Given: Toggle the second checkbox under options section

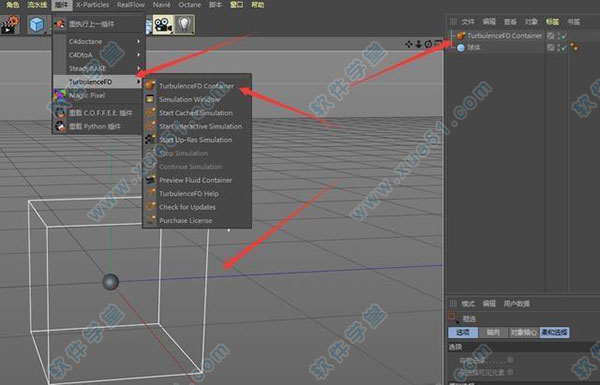Looking at the screenshot, I should click(510, 372).
